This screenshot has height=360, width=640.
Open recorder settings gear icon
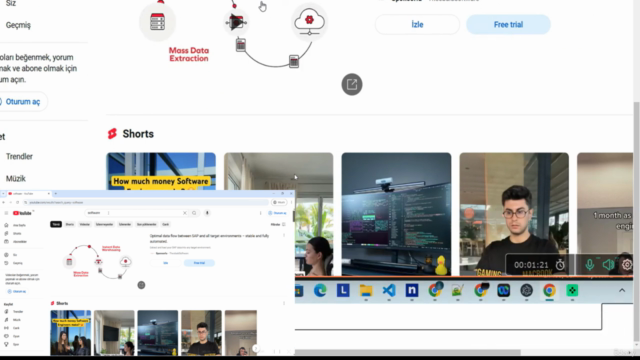click(x=627, y=264)
